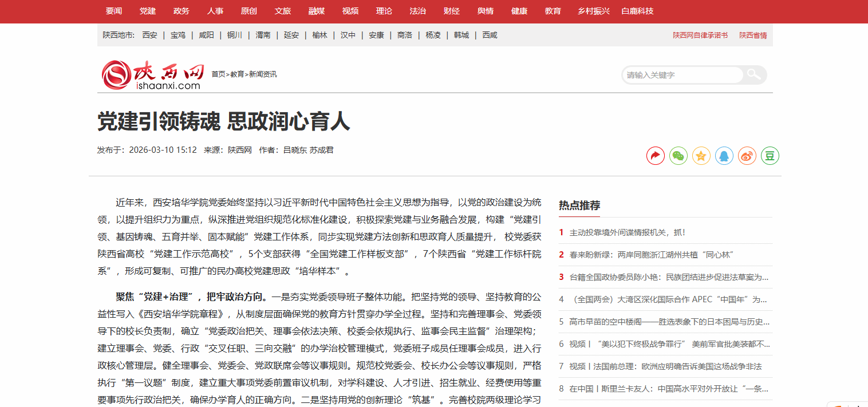This screenshot has width=868, height=407.
Task: Click the red share arrow icon
Action: (x=656, y=156)
